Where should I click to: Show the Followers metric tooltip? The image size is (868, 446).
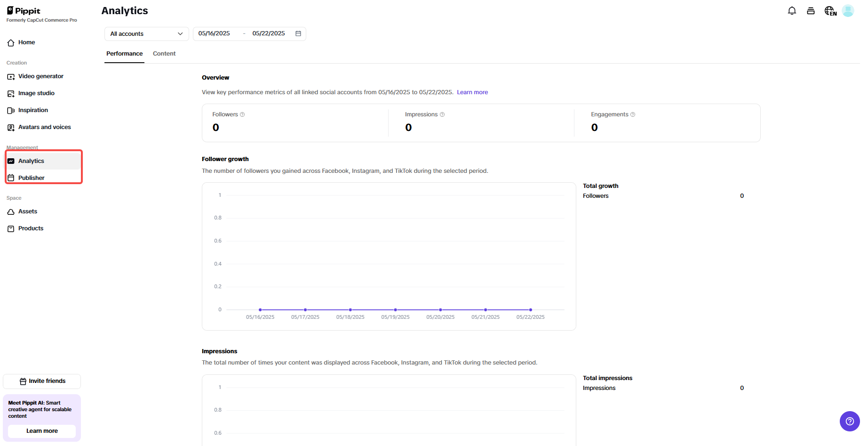[x=242, y=114]
